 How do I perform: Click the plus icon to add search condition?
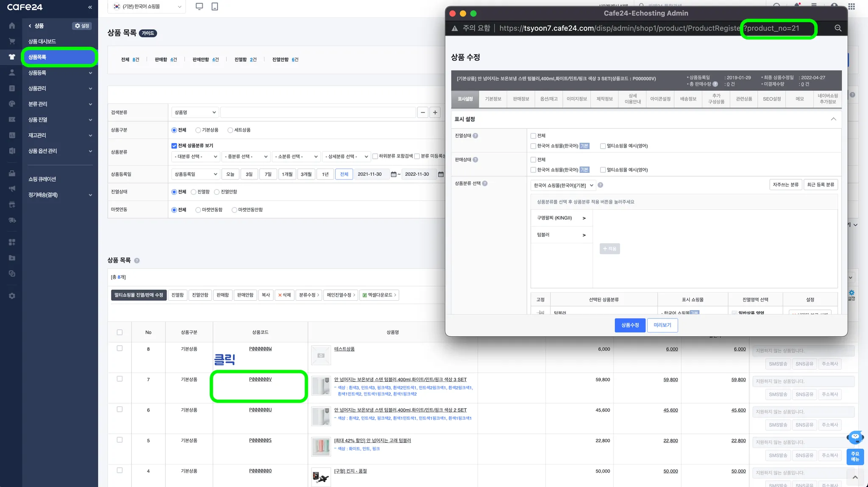[435, 112]
